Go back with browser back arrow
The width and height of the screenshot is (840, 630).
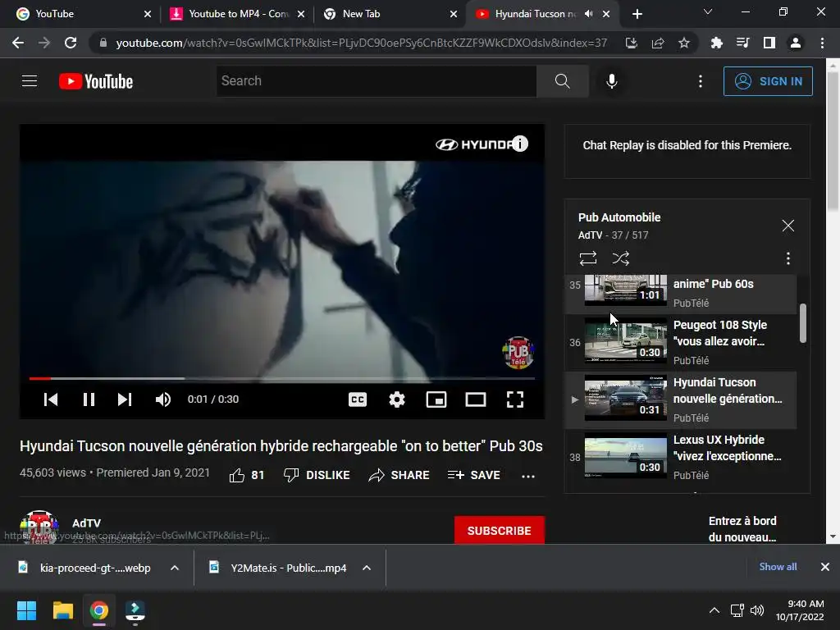click(18, 43)
